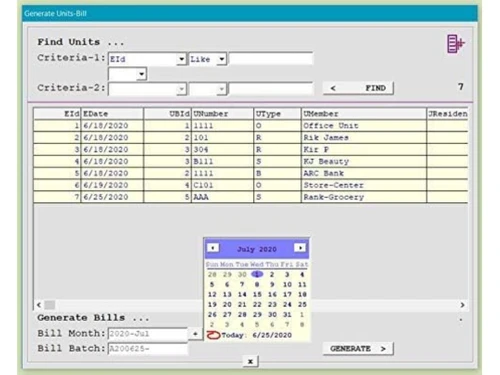Select July 15 in the calendar
Image resolution: width=500 pixels, height=375 pixels.
pyautogui.click(x=257, y=294)
